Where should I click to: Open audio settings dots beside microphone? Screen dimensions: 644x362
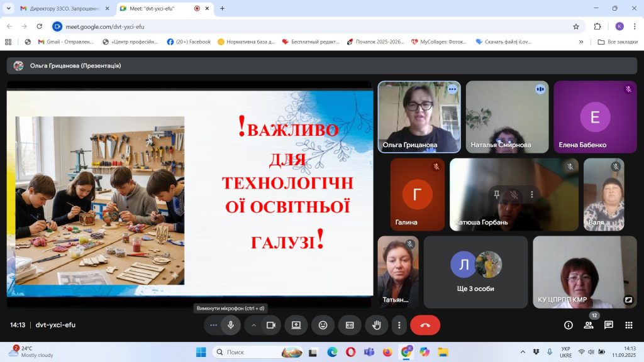213,325
